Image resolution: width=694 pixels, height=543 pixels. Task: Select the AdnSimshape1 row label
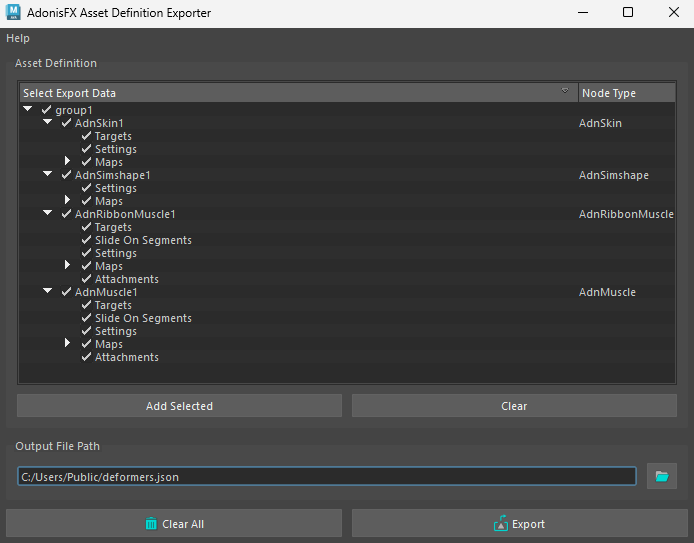113,175
